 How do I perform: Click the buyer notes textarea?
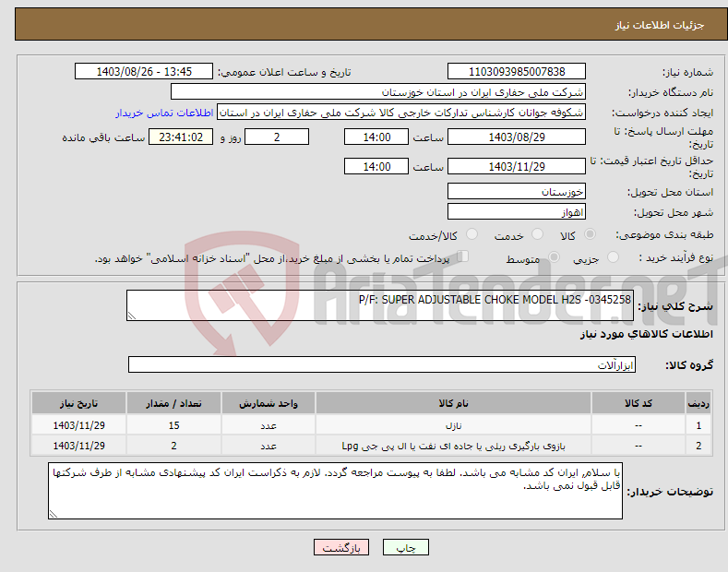point(335,491)
